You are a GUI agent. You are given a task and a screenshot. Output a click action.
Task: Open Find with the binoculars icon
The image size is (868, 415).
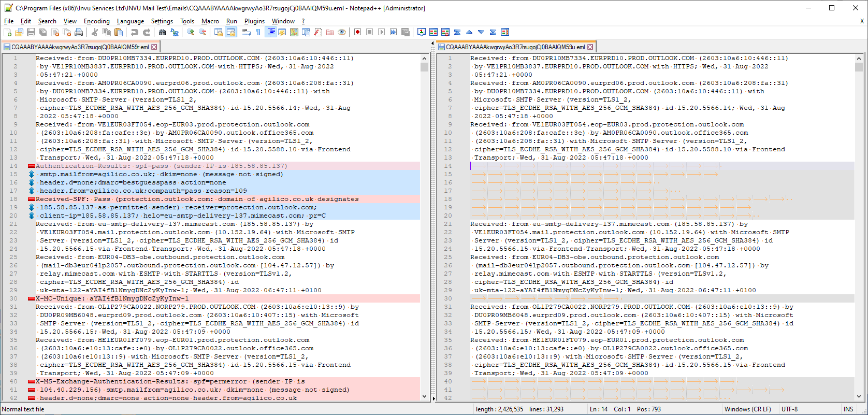pyautogui.click(x=163, y=32)
